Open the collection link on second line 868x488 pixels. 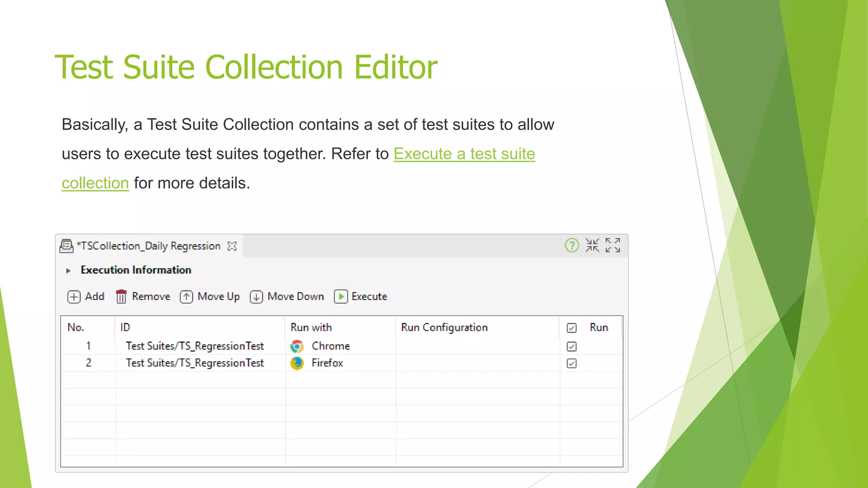coord(95,183)
